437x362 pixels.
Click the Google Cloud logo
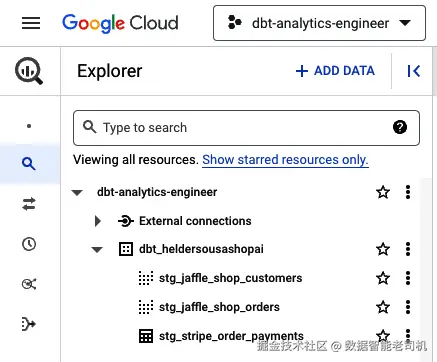(120, 23)
